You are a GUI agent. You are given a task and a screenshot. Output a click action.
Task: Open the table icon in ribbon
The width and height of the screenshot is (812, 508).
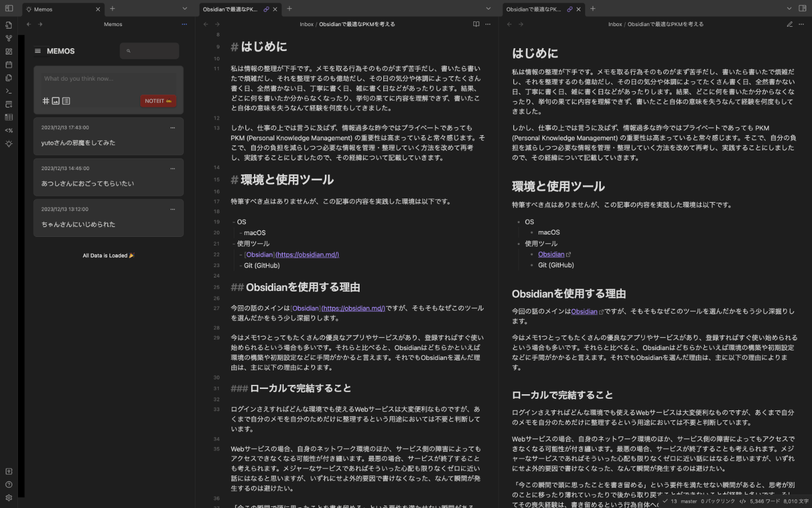9,117
